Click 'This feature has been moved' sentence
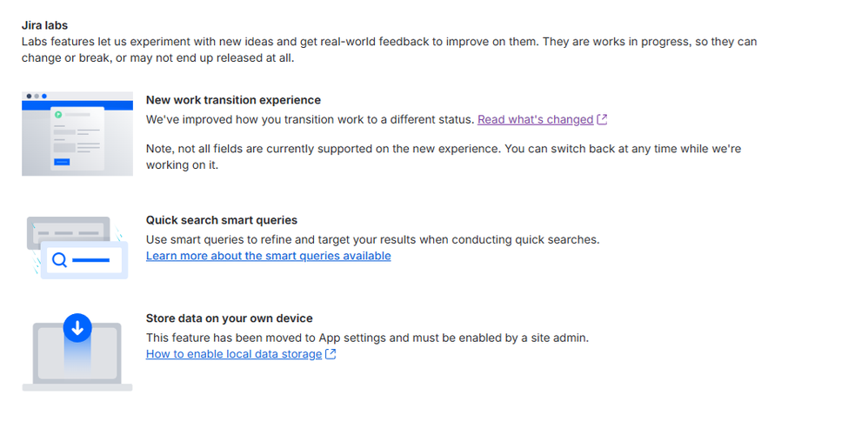Image resolution: width=868 pixels, height=422 pixels. 368,338
